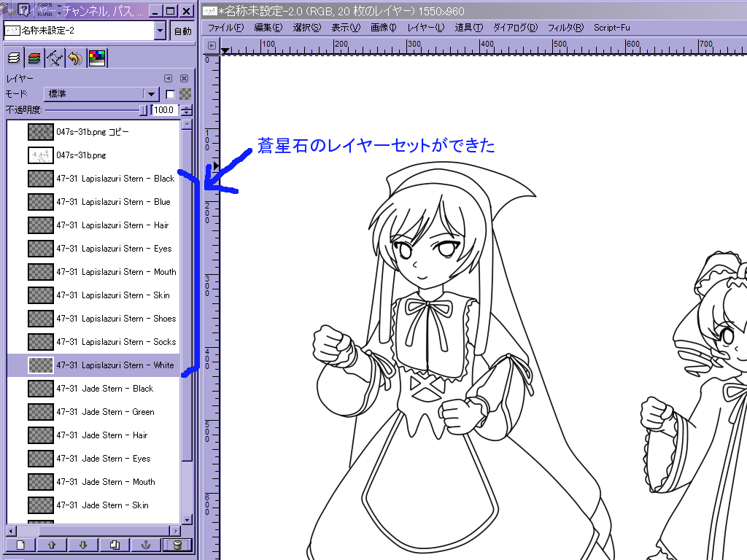Switch to the Layers tab icon
Viewport: 747px width, 560px height.
(x=14, y=58)
